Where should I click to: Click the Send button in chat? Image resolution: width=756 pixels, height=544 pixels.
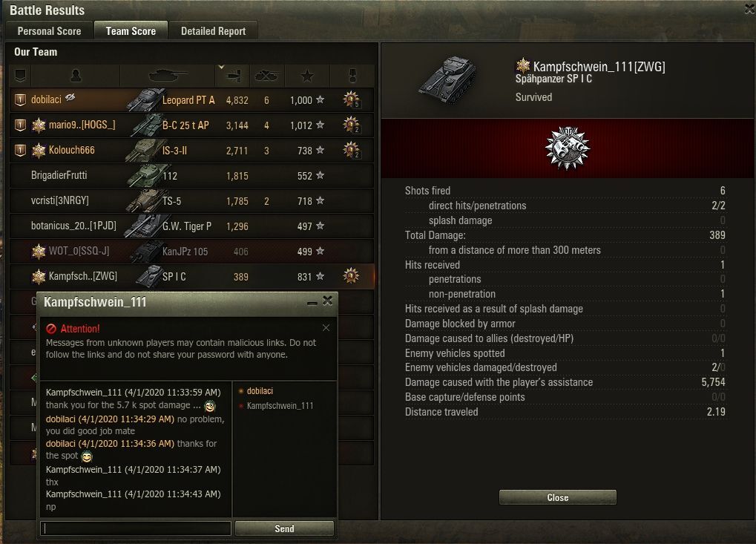click(284, 528)
